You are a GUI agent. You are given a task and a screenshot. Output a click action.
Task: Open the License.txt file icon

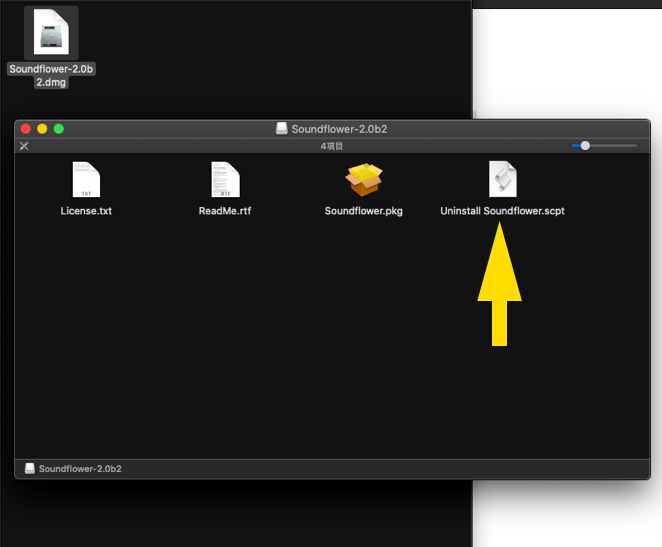pyautogui.click(x=86, y=179)
